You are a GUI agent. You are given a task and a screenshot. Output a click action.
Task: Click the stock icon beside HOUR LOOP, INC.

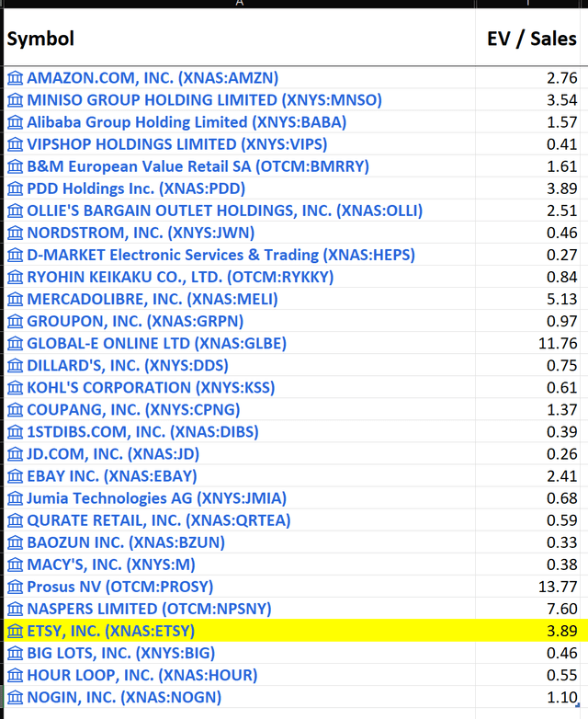pos(15,676)
